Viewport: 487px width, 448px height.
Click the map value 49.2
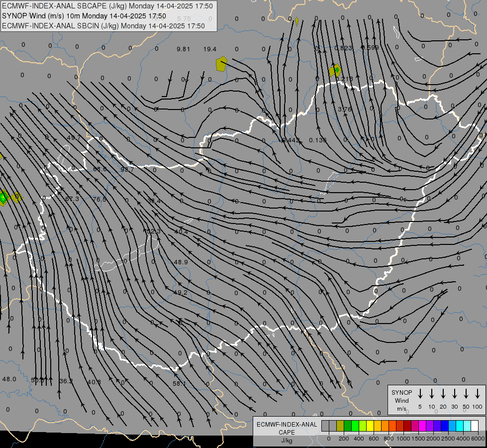pos(181,293)
